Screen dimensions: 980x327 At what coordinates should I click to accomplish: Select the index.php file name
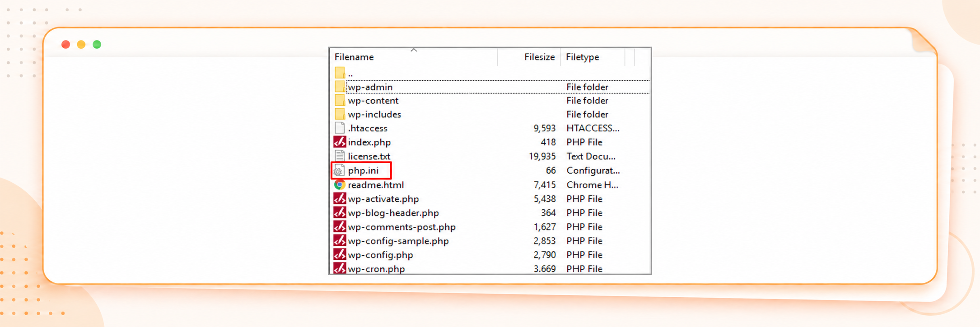[x=369, y=143]
